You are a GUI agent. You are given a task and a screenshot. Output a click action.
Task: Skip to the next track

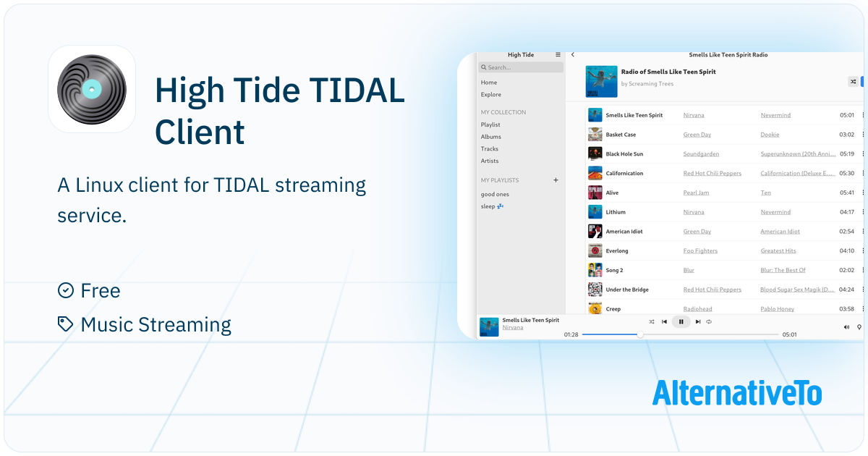click(x=698, y=321)
